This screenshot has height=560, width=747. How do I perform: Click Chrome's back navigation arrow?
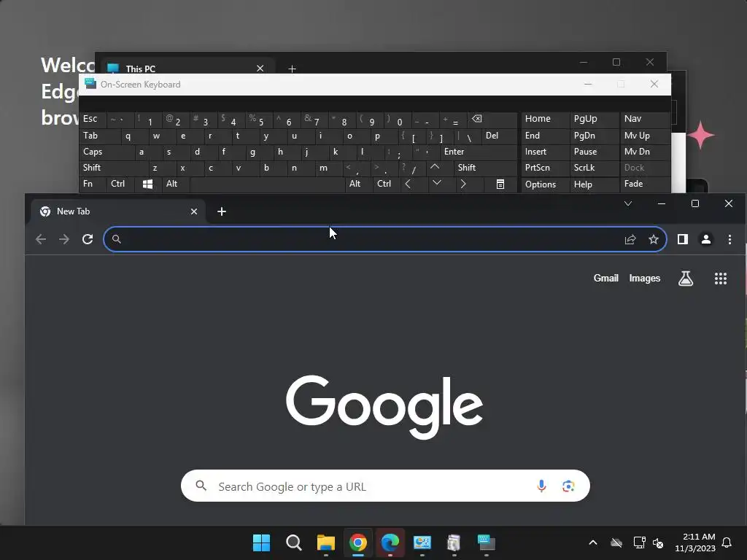41,239
